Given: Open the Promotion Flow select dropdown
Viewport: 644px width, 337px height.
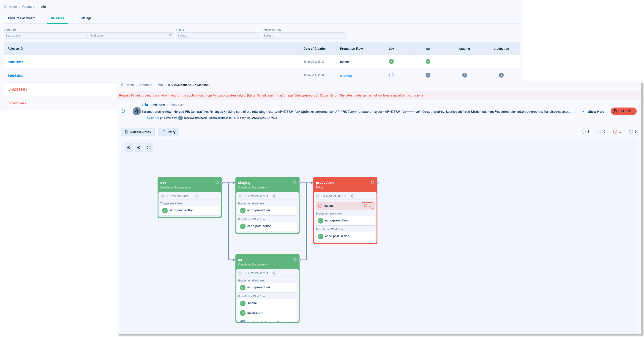Looking at the screenshot, I should pos(303,36).
